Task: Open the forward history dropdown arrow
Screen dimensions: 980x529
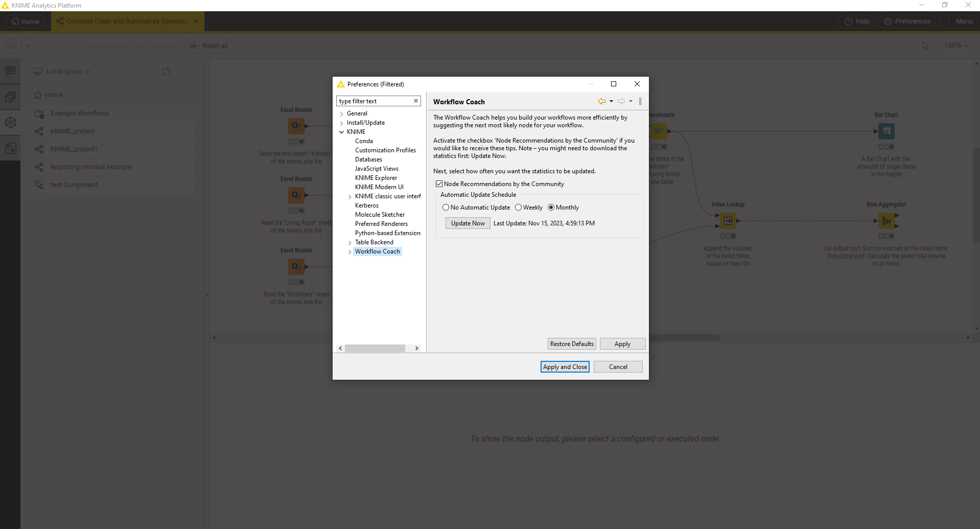Action: point(631,101)
